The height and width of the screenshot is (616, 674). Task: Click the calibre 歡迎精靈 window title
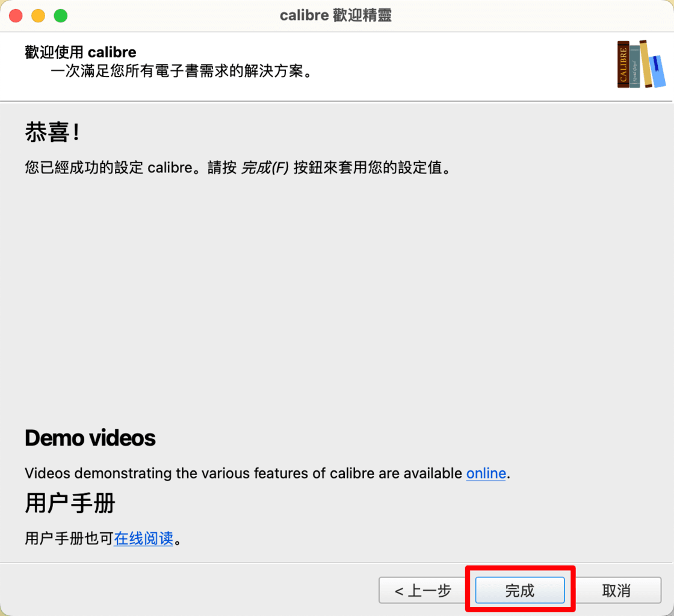tap(336, 16)
